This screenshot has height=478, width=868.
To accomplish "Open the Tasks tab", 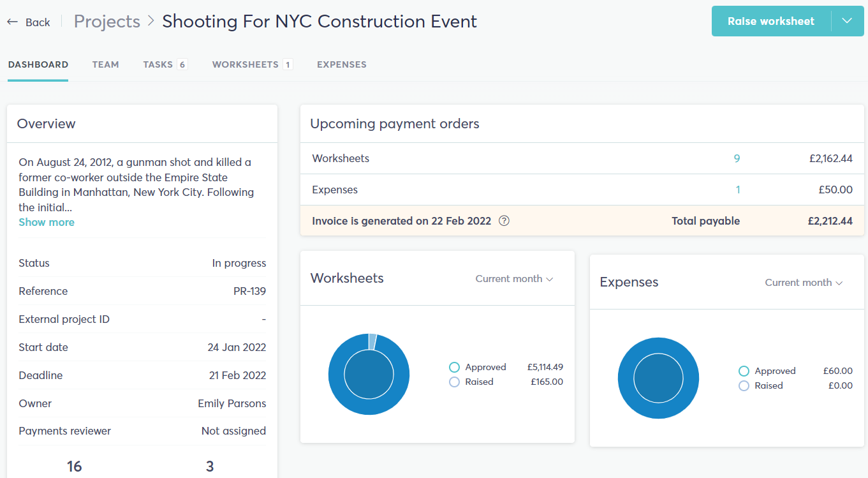I will [x=165, y=64].
